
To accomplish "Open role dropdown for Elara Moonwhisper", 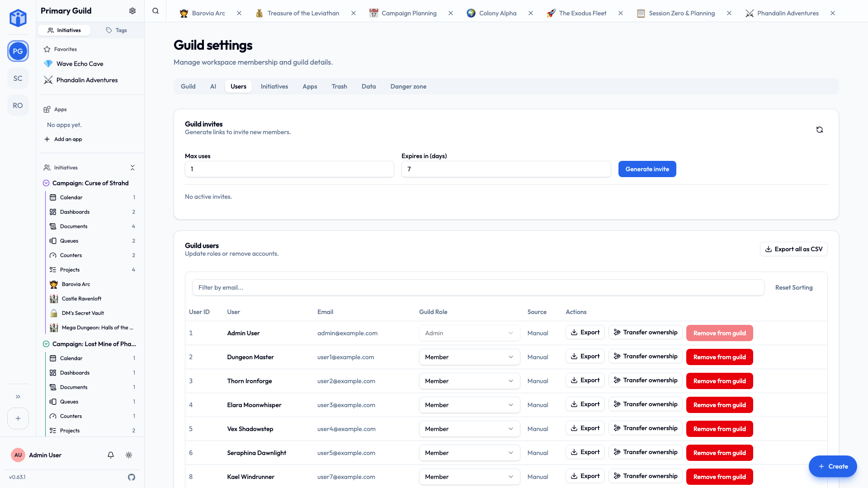I will (469, 405).
